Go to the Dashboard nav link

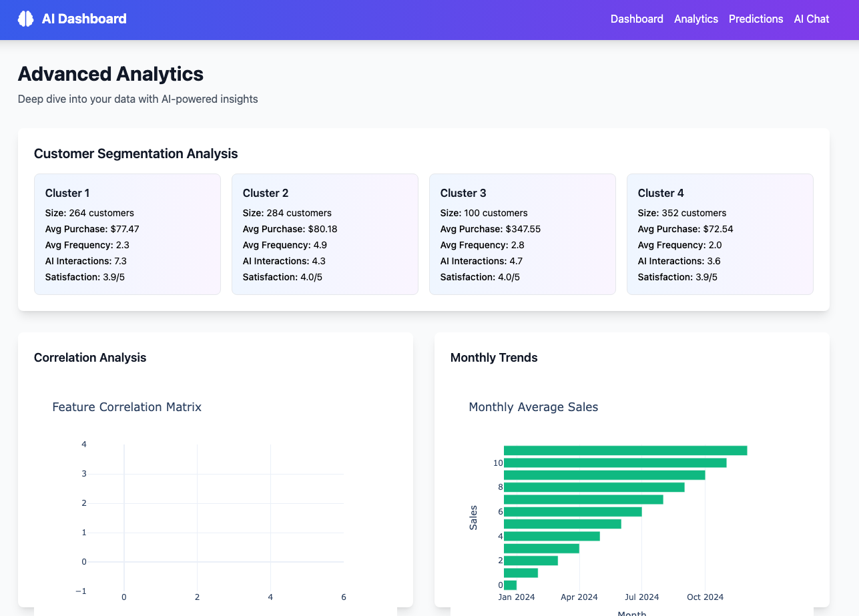637,19
